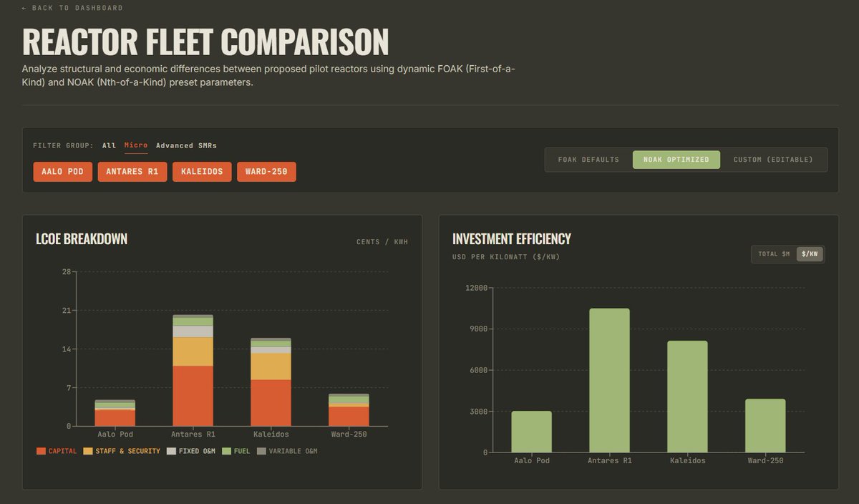The image size is (859, 504).
Task: Toggle the Ward-250 reactor chip
Action: point(266,172)
